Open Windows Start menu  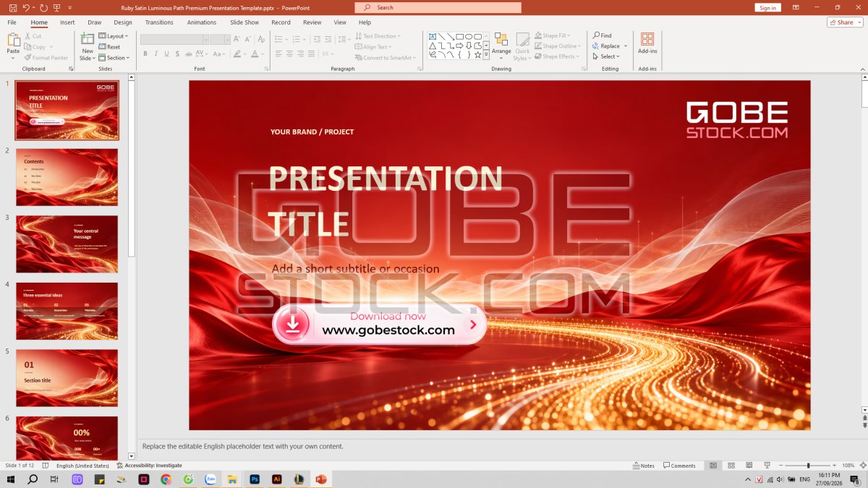click(10, 479)
